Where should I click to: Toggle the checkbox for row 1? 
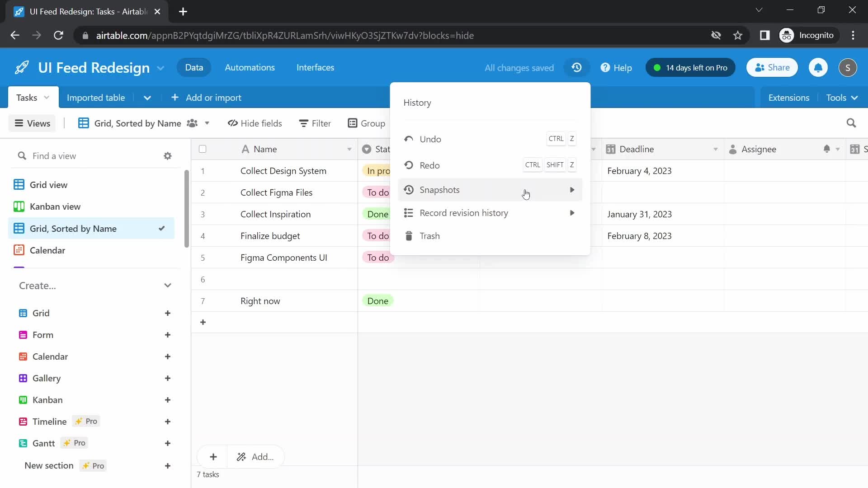click(203, 171)
